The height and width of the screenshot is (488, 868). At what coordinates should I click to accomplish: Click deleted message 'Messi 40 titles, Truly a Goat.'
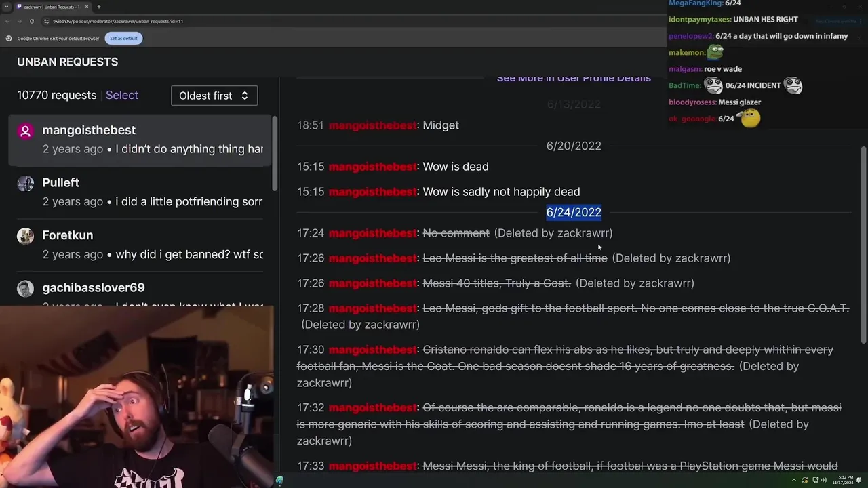[x=496, y=283]
